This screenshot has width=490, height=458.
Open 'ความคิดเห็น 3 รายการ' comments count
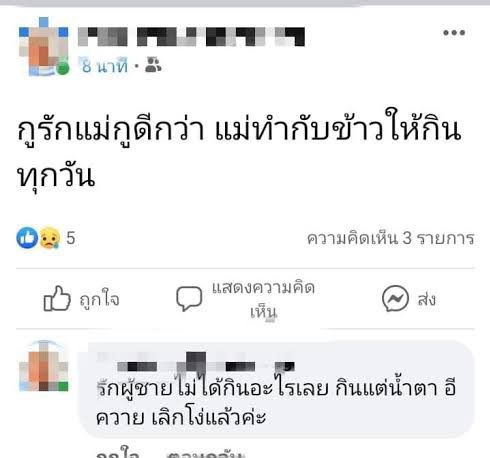tap(390, 238)
